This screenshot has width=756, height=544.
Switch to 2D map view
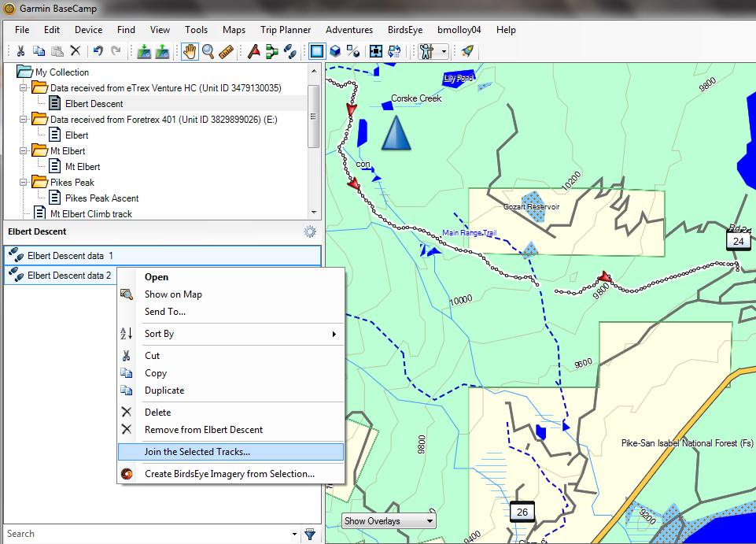[x=317, y=51]
